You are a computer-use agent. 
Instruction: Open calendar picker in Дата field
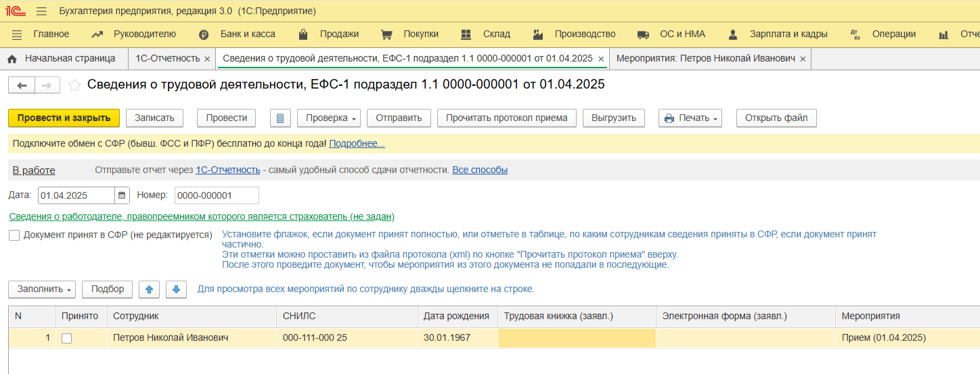tap(122, 195)
